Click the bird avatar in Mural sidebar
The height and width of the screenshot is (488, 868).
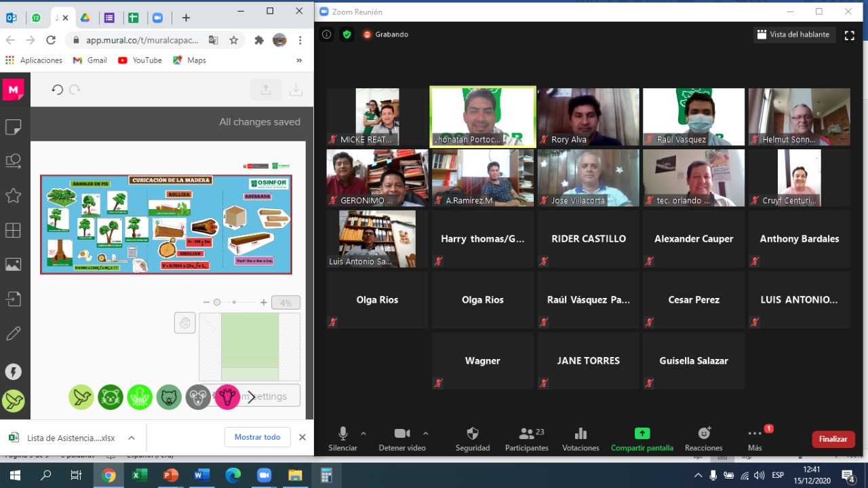click(x=13, y=400)
